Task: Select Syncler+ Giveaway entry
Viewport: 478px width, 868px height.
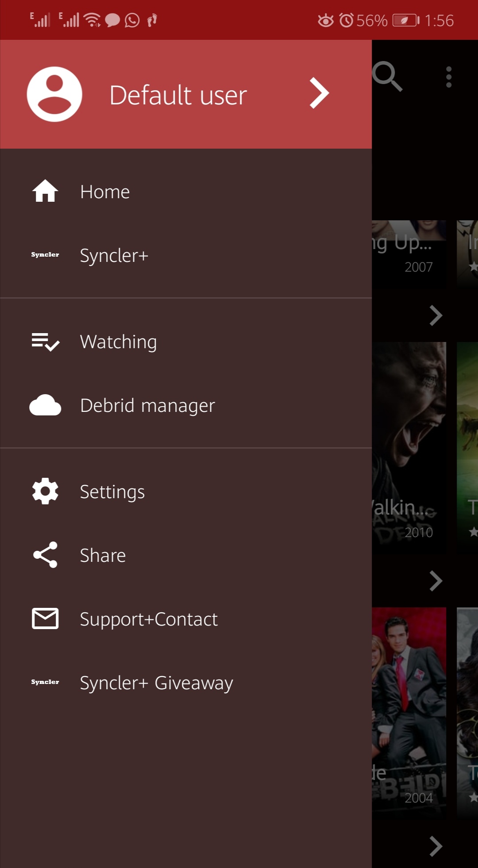Action: (156, 683)
